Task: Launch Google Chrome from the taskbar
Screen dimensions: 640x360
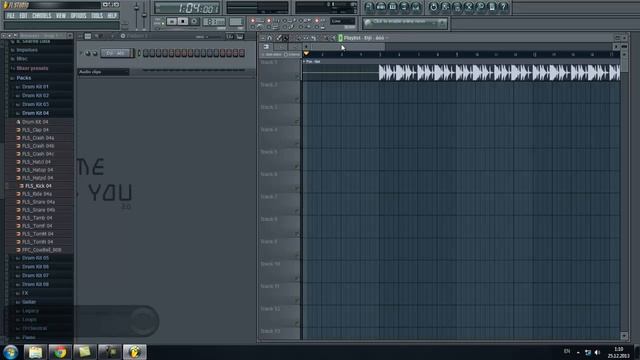Action: 60,352
